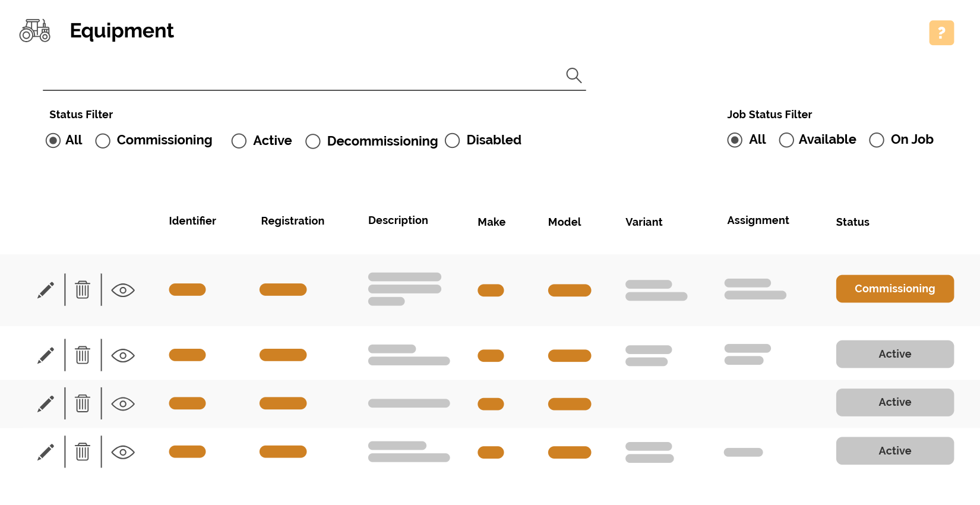
Task: Select Available in Job Status Filter
Action: pos(786,140)
